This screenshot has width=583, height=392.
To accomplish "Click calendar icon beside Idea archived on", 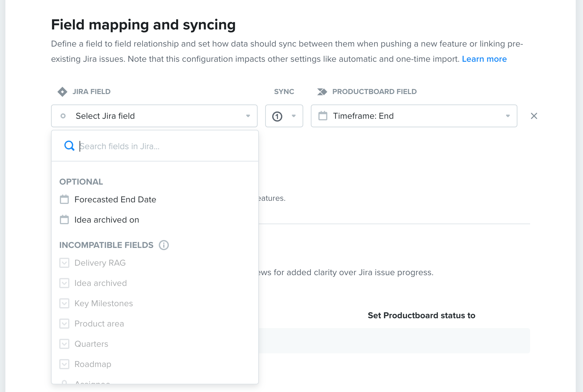I will point(64,220).
